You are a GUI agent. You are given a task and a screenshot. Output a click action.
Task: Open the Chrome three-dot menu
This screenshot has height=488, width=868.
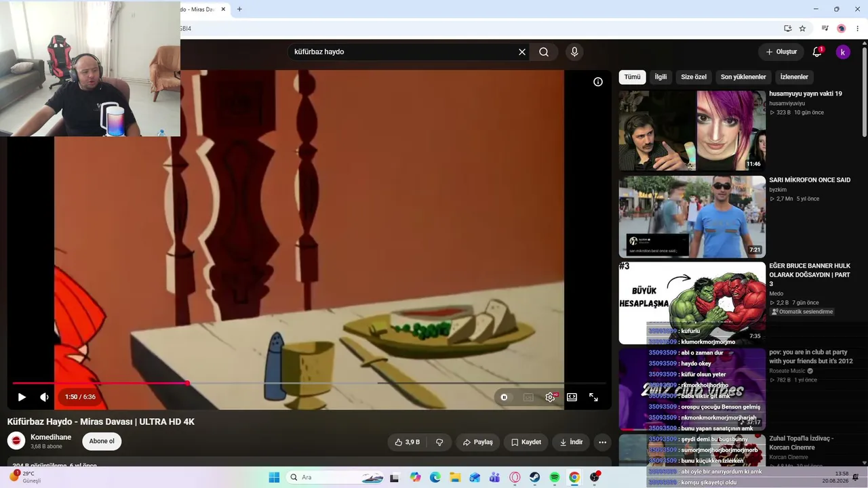tap(858, 28)
